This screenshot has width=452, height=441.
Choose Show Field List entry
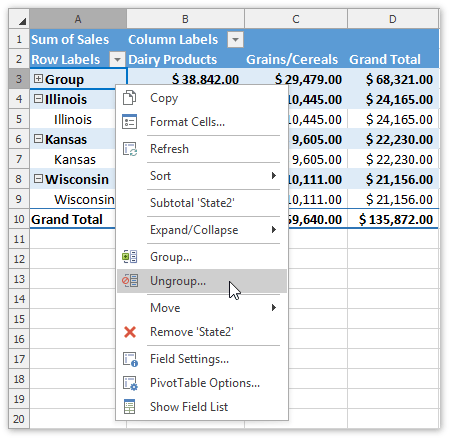(202, 407)
